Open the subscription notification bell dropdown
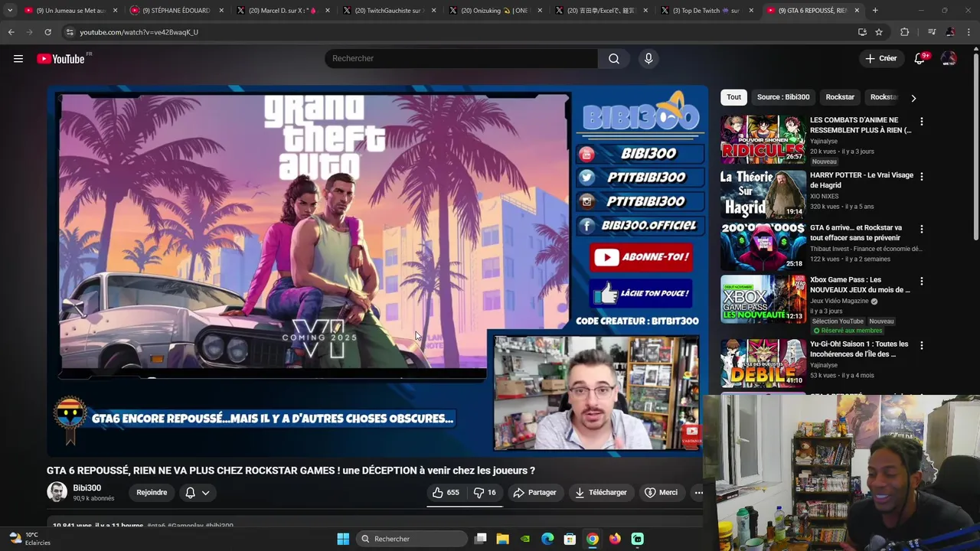980x551 pixels. [x=197, y=493]
